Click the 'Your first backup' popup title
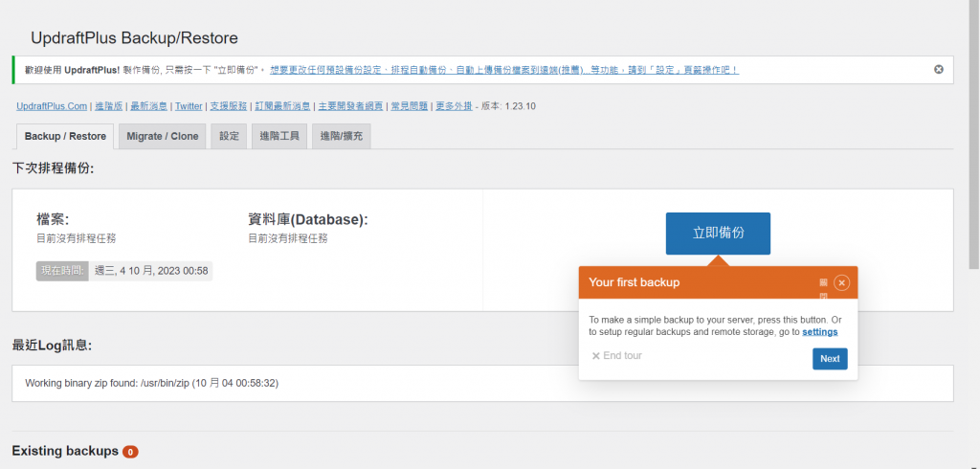This screenshot has height=469, width=980. [x=634, y=282]
